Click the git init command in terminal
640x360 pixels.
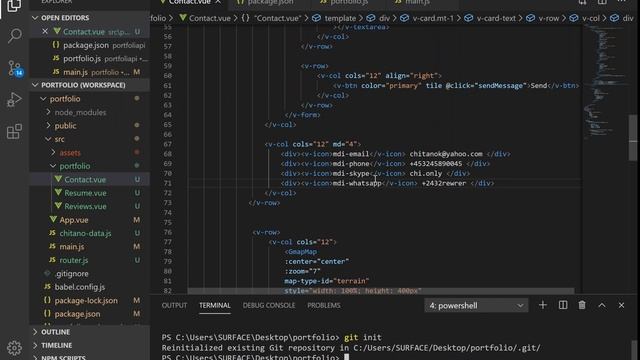362,338
